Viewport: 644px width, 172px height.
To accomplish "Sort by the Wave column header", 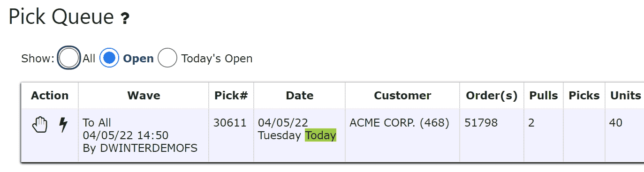I will click(144, 96).
